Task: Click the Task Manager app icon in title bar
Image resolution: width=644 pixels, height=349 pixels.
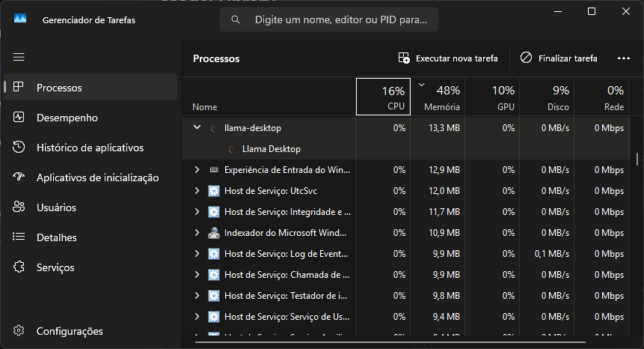Action: point(20,19)
